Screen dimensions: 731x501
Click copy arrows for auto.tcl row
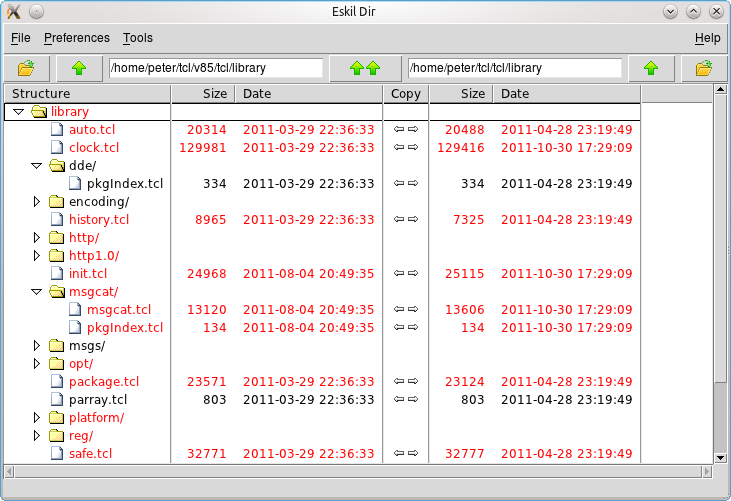(x=405, y=130)
